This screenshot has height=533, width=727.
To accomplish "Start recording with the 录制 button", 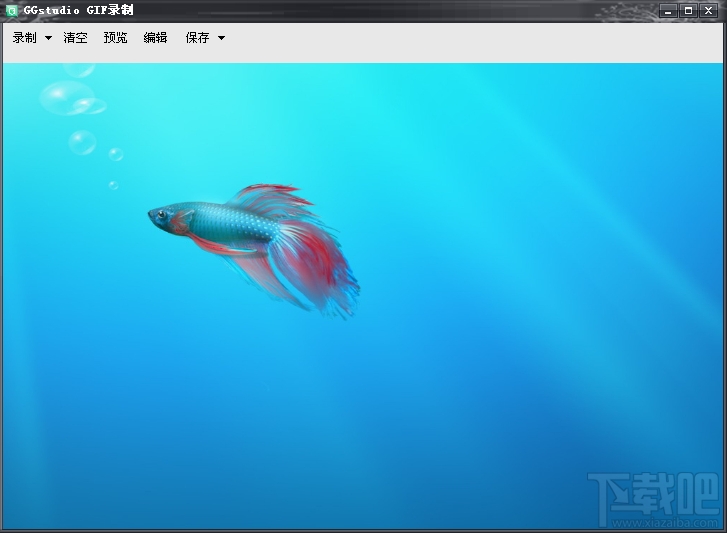I will point(25,38).
